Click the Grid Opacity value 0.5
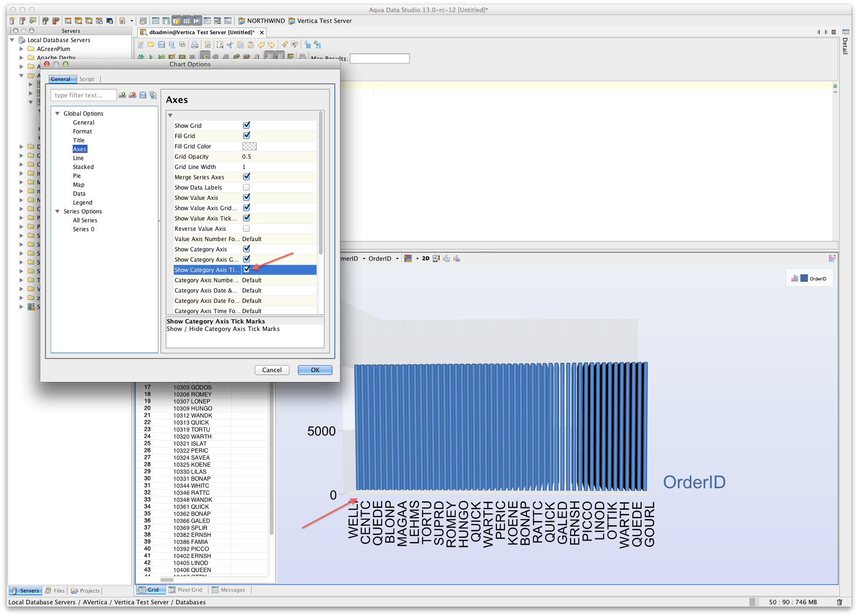Viewport: 858px width, 616px height. [246, 156]
